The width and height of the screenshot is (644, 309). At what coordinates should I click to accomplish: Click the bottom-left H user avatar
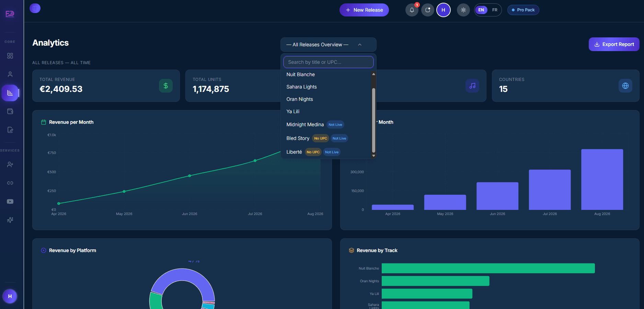pyautogui.click(x=10, y=296)
